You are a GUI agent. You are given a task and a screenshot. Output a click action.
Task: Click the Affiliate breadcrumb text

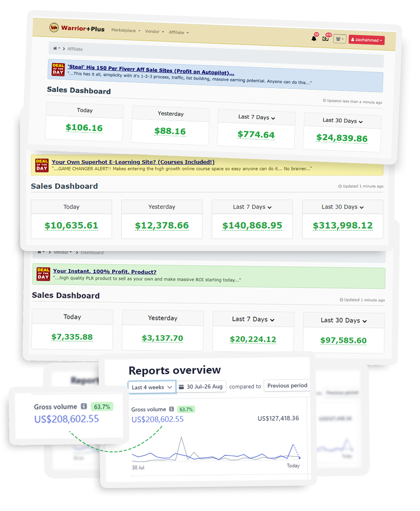[75, 49]
